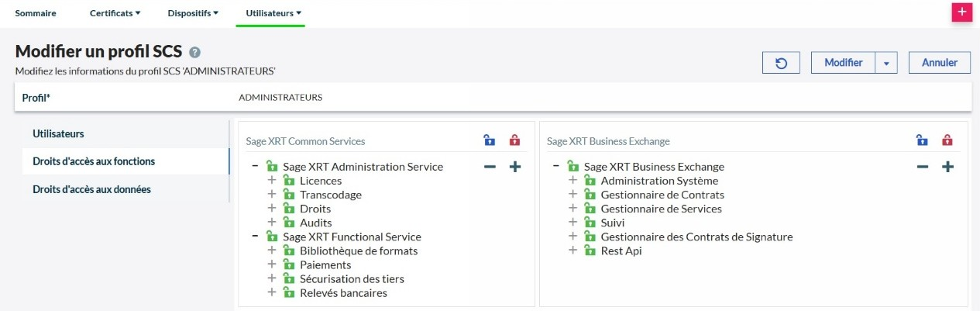Click the pink plus button top right
The width and height of the screenshot is (980, 311).
coord(961,12)
